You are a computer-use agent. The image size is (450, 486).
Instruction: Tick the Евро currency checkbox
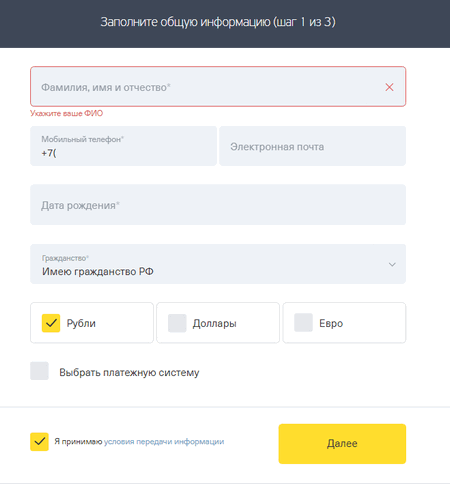303,323
